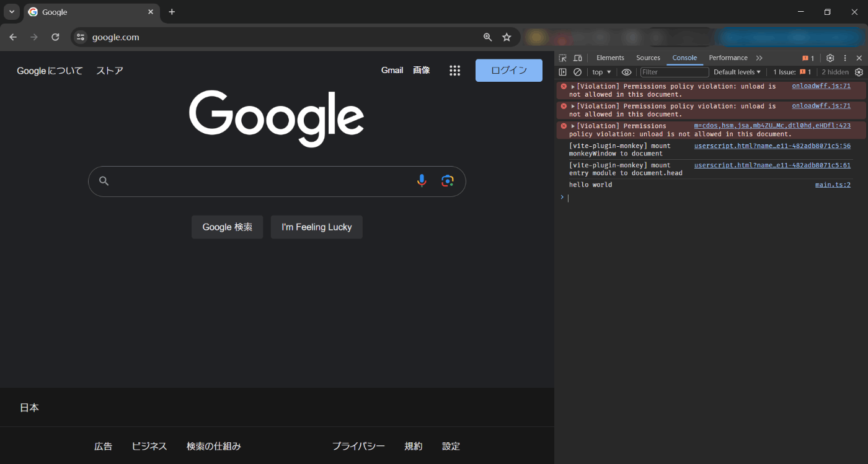This screenshot has width=868, height=464.
Task: Open a new browser tab
Action: (x=172, y=12)
